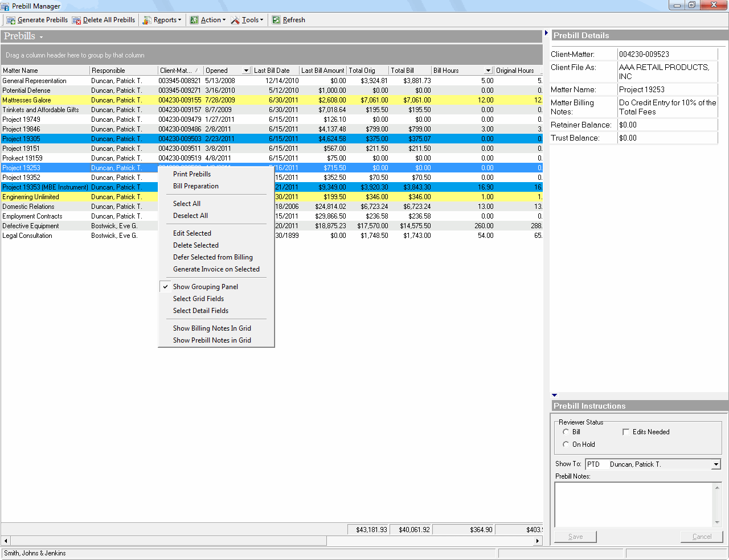The width and height of the screenshot is (729, 560).
Task: Click the grid horizontal scrollbar thumb
Action: [x=169, y=541]
